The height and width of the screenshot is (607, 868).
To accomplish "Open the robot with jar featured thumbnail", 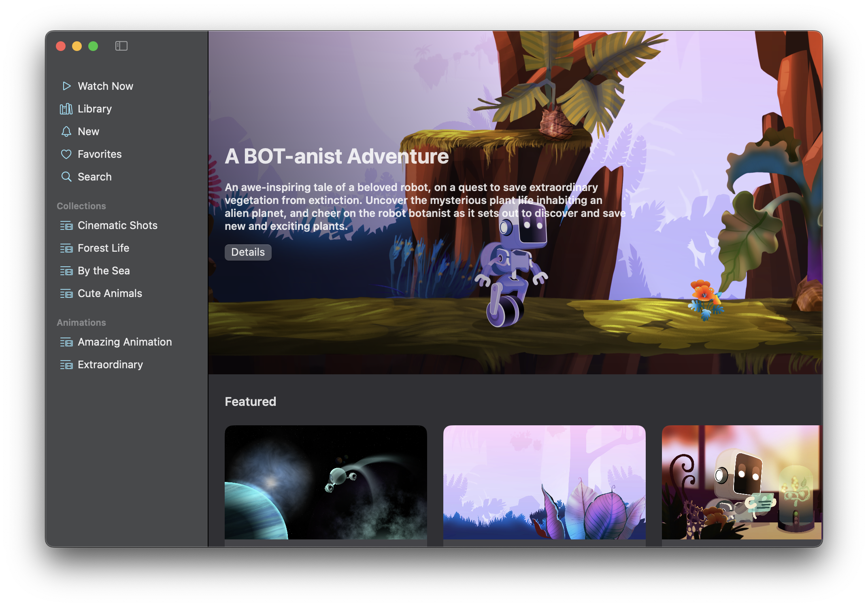I will pos(742,482).
